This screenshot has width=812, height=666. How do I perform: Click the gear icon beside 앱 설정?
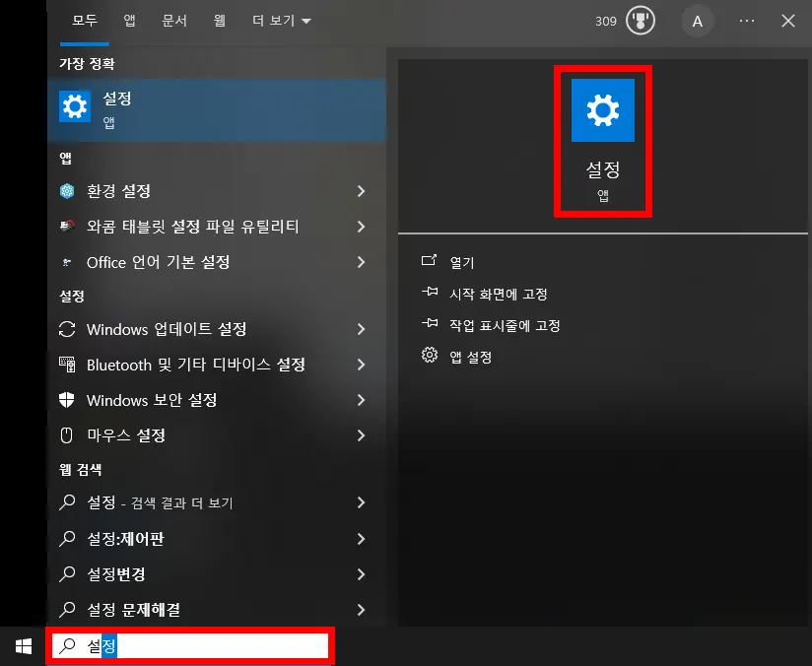pos(430,356)
